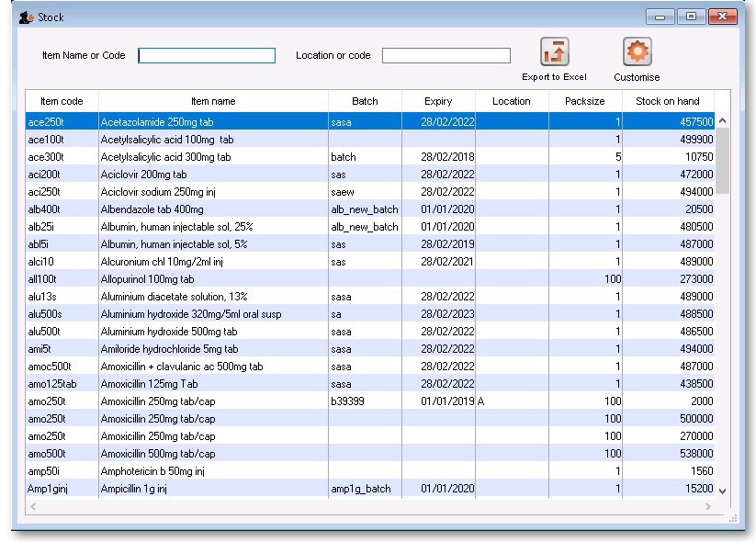Sort the table by Expiry header
Screen dimensions: 756x542
tap(438, 101)
